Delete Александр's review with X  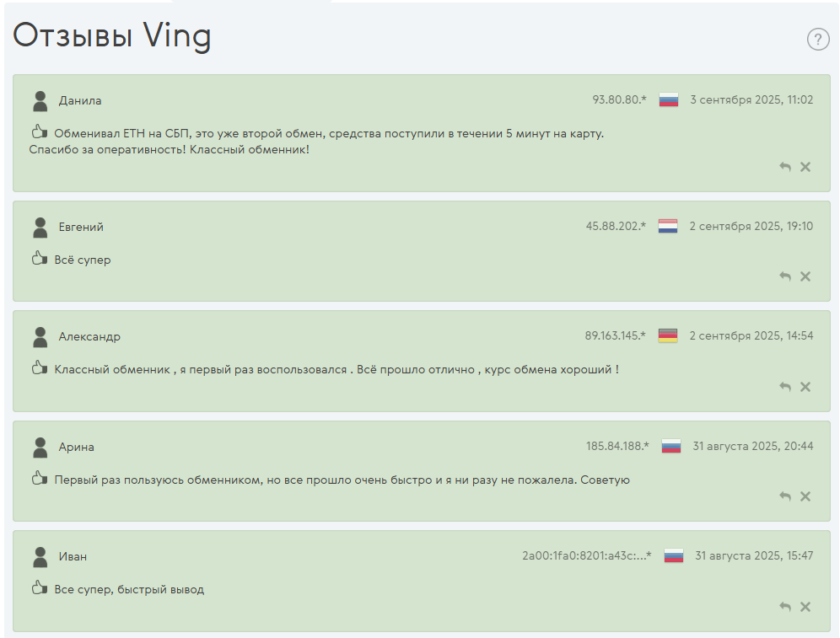click(805, 387)
